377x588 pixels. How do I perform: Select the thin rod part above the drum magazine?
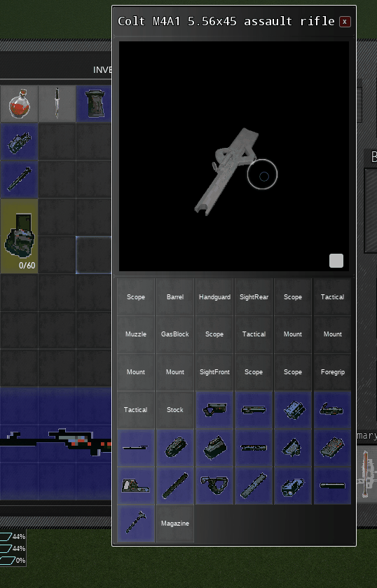(x=19, y=179)
